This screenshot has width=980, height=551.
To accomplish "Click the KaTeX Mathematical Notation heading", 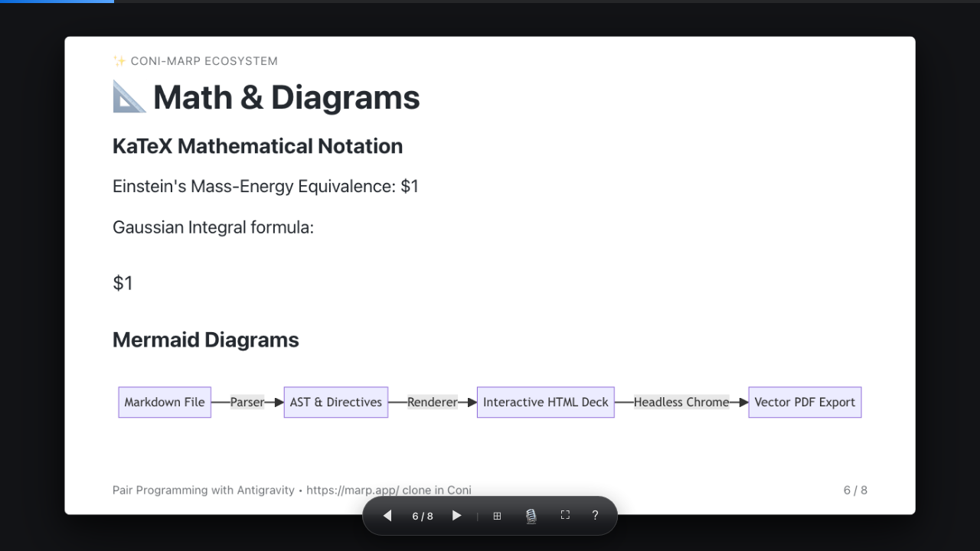I will 257,146.
